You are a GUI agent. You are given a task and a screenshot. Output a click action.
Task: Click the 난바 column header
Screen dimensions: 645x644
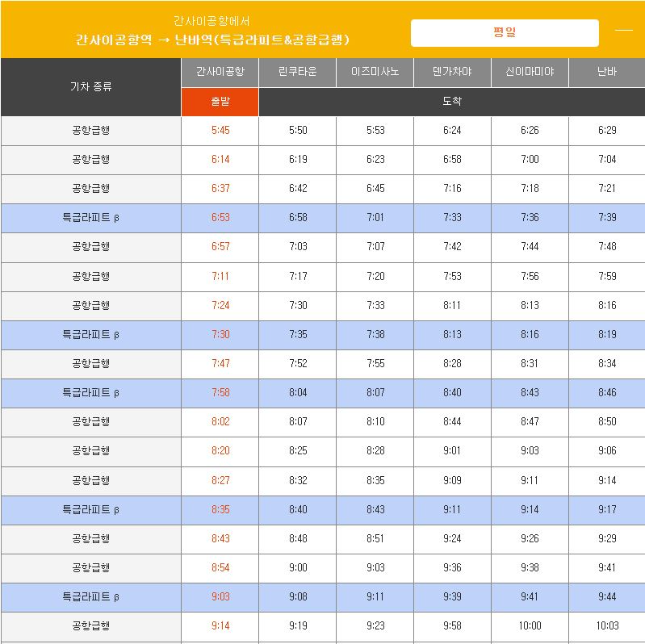click(607, 73)
